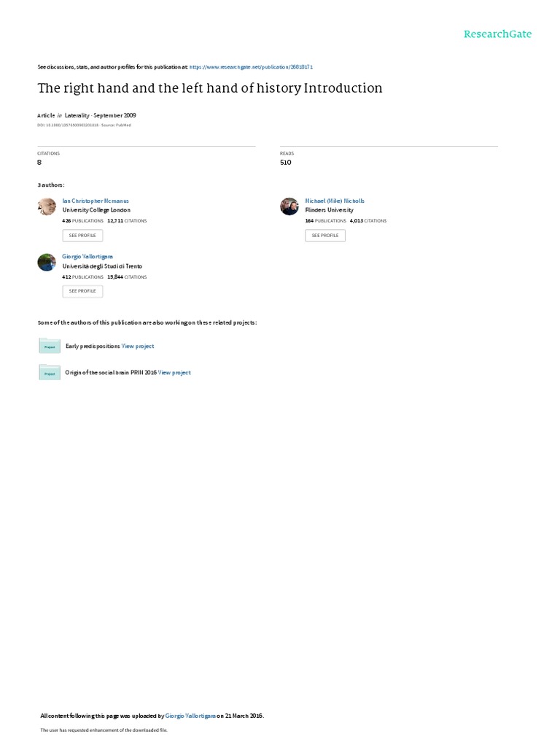Image resolution: width=560 pixels, height=747 pixels.
Task: Click SEE PROFILE under University College London
Action: [82, 236]
